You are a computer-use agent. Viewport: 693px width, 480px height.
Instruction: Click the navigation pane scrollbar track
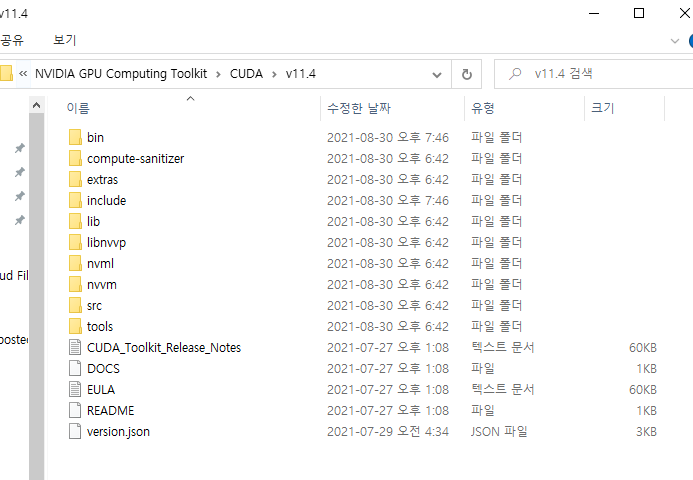point(37,296)
